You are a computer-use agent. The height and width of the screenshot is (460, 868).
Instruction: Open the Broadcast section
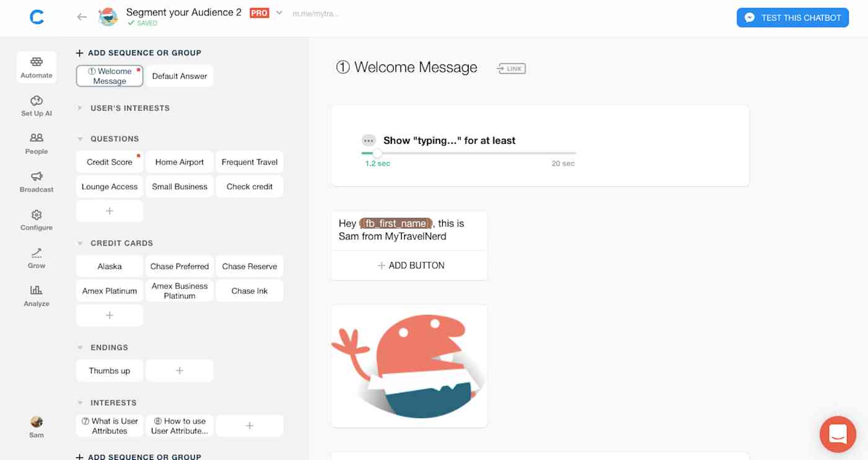[x=36, y=182]
